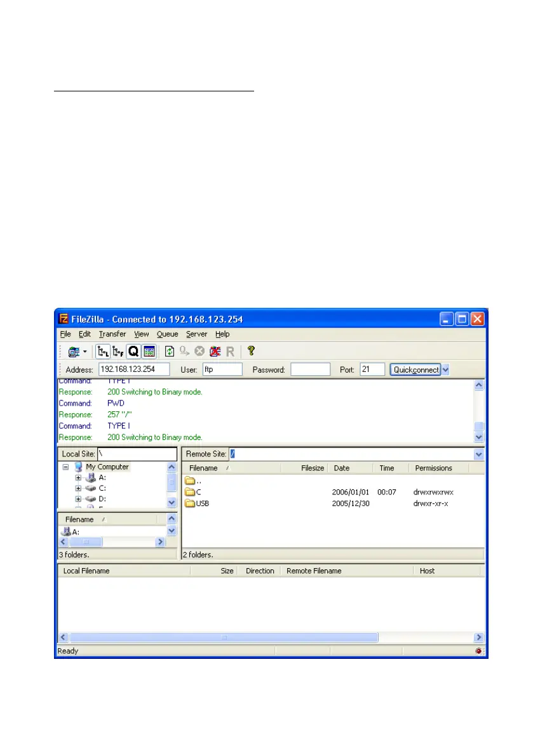The height and width of the screenshot is (756, 533).
Task: Open the File menu
Action: pyautogui.click(x=65, y=334)
